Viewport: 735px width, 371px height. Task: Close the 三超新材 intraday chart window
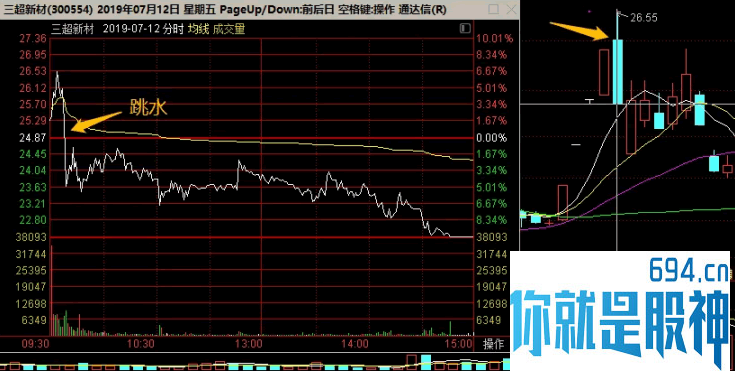tap(512, 9)
